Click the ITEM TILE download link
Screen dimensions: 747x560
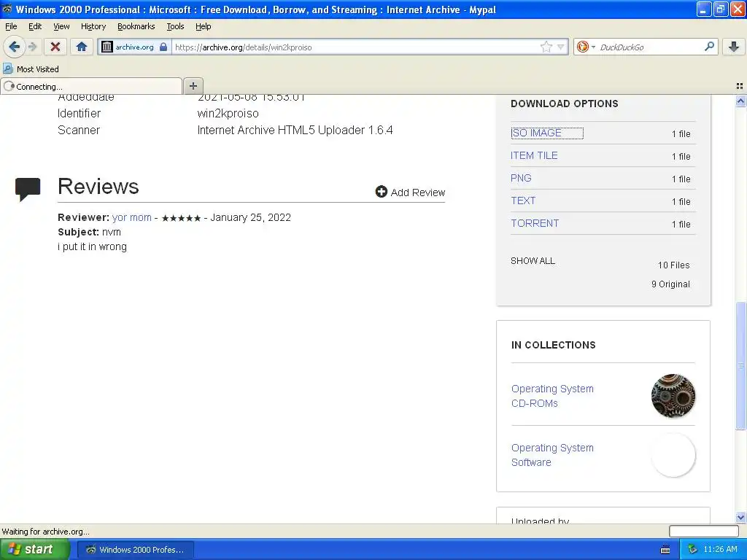tap(534, 155)
